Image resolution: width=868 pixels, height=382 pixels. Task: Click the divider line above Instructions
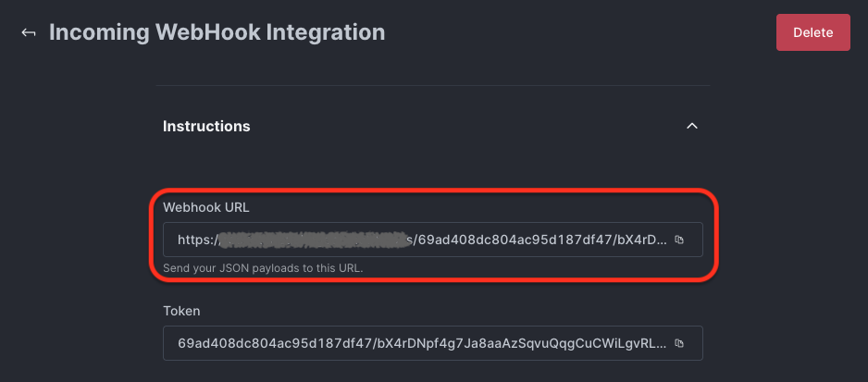pyautogui.click(x=433, y=86)
